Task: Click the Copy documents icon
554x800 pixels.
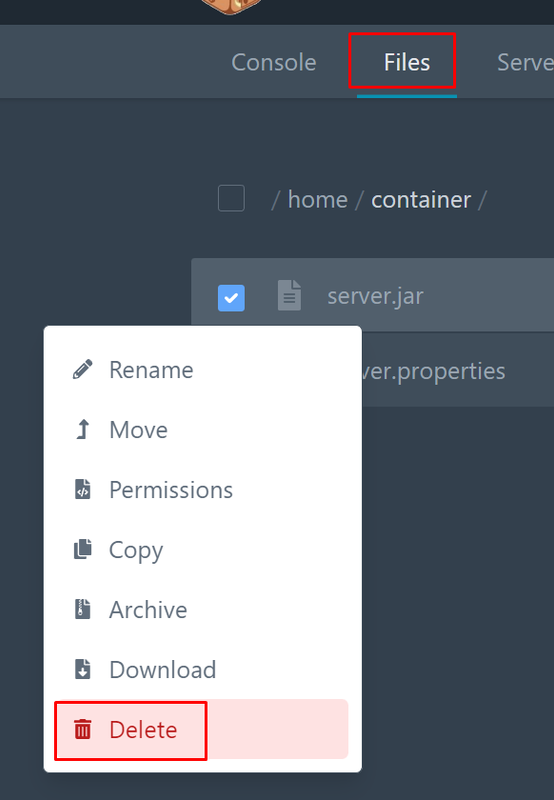Action: pyautogui.click(x=83, y=549)
